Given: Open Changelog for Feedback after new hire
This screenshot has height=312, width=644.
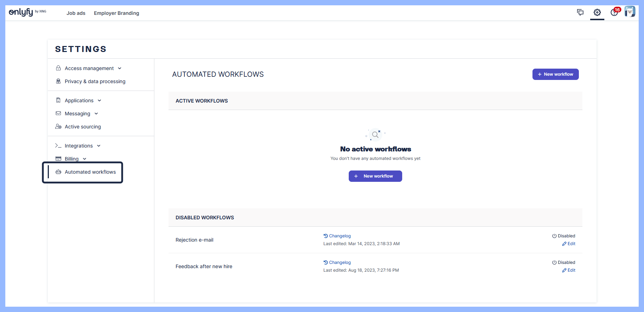Looking at the screenshot, I should click(x=337, y=262).
